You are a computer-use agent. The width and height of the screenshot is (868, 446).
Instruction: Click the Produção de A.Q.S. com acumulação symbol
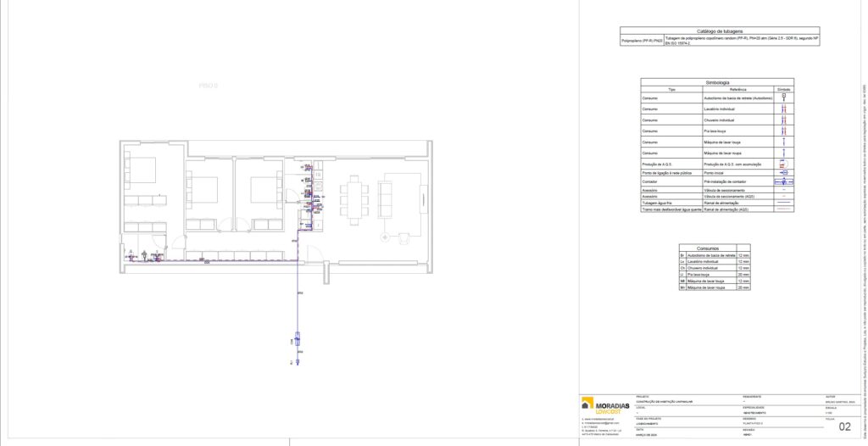[784, 164]
